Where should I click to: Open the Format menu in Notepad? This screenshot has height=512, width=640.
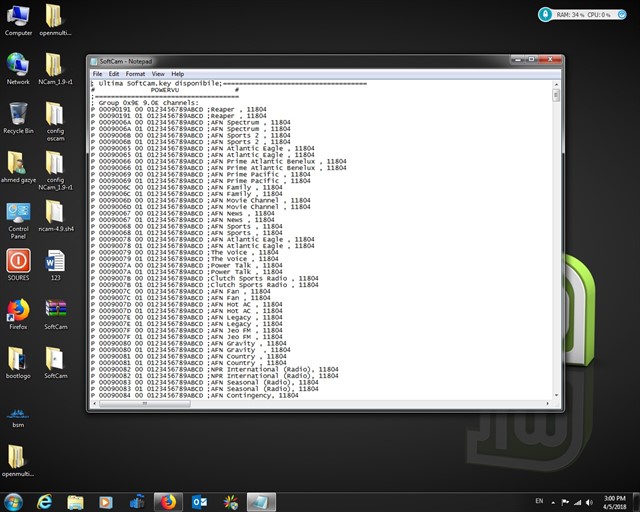point(135,74)
